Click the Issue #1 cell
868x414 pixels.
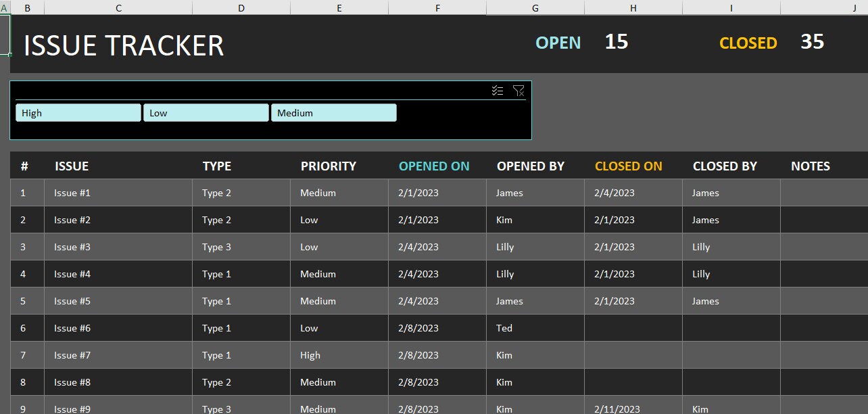pos(118,193)
